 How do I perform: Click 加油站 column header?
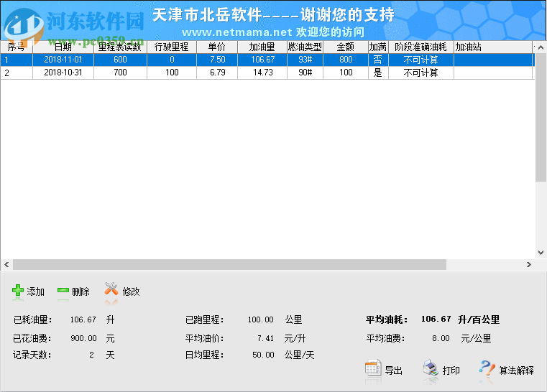[x=493, y=47]
